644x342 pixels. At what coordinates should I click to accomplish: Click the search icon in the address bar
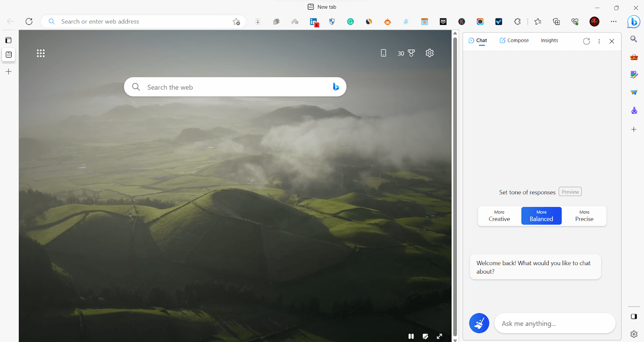pos(52,22)
